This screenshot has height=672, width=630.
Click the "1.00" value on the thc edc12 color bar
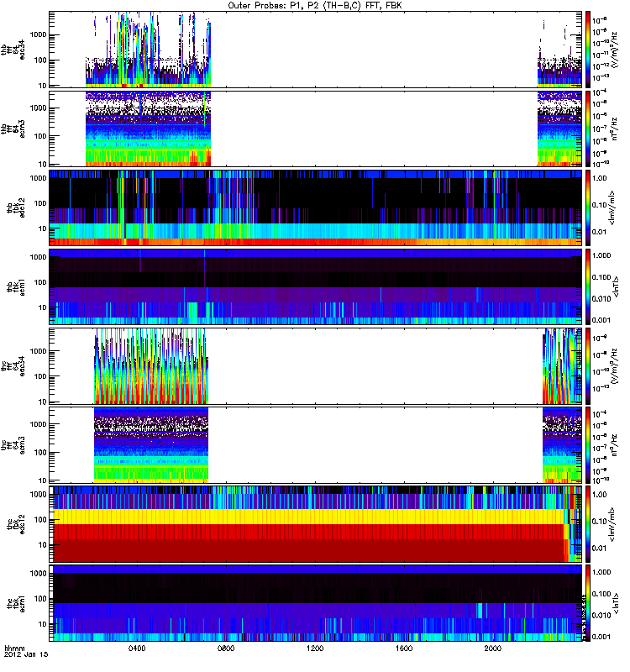(599, 494)
